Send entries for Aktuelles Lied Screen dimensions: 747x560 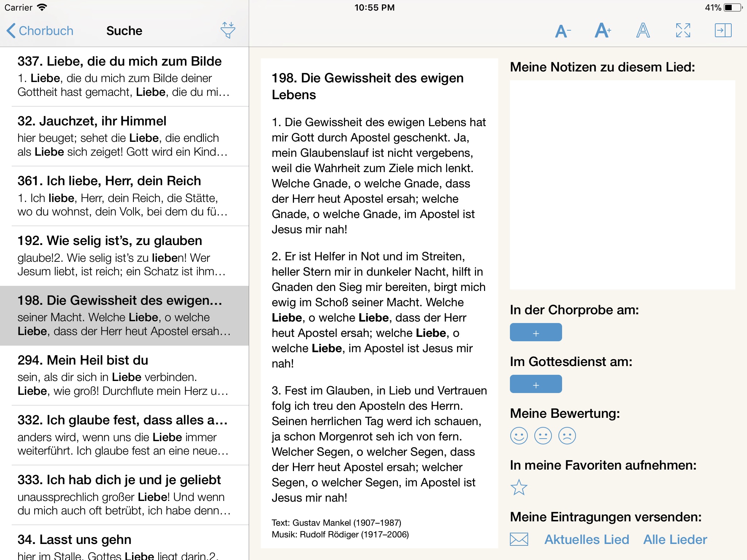[x=587, y=539]
